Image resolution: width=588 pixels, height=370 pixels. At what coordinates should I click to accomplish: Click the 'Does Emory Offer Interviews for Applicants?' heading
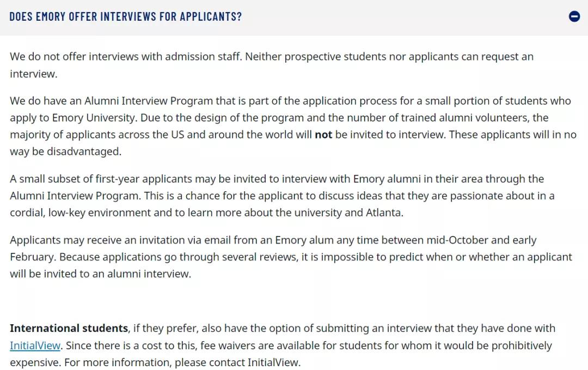[126, 16]
